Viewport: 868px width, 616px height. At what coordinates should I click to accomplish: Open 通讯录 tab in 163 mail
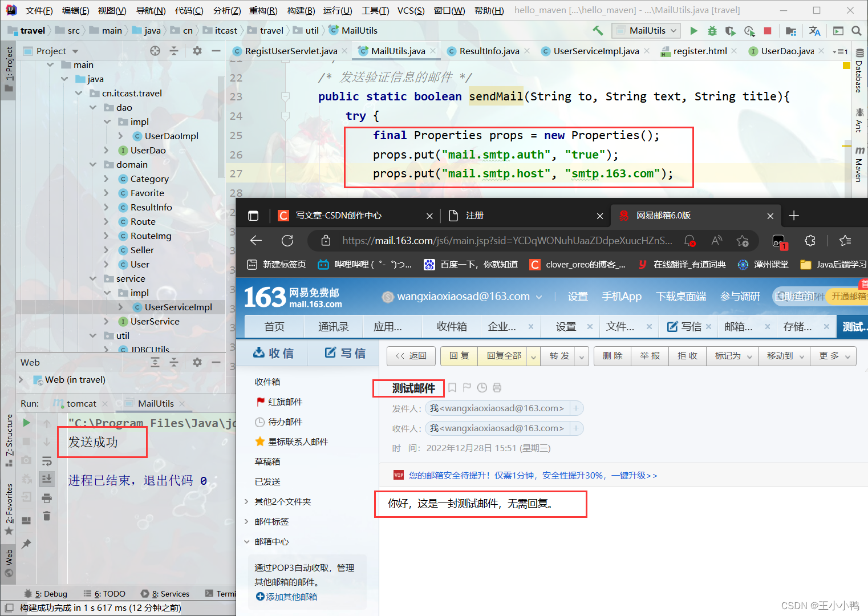point(333,326)
